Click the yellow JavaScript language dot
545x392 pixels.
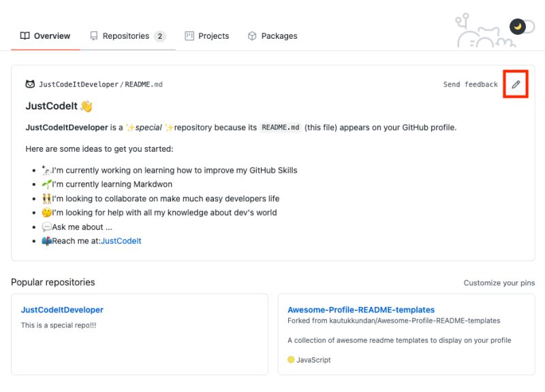(292, 360)
